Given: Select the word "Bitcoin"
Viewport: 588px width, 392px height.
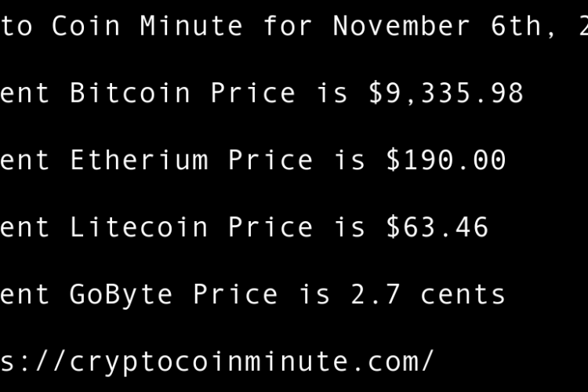Looking at the screenshot, I should pyautogui.click(x=130, y=93).
